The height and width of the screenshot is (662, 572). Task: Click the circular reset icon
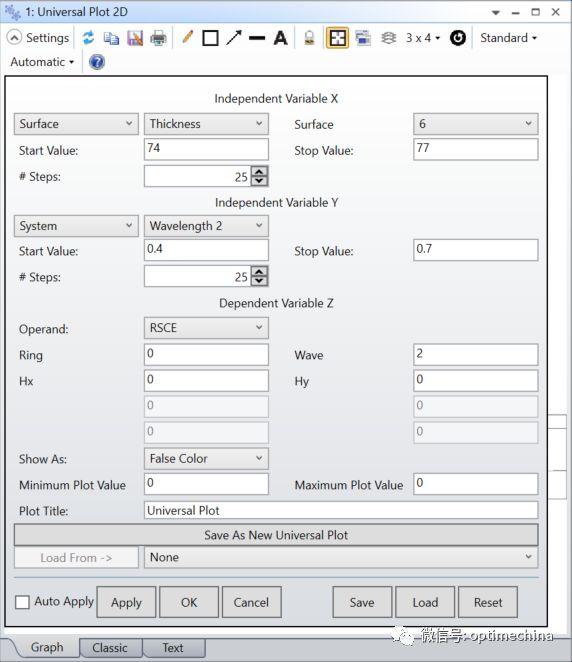point(458,38)
